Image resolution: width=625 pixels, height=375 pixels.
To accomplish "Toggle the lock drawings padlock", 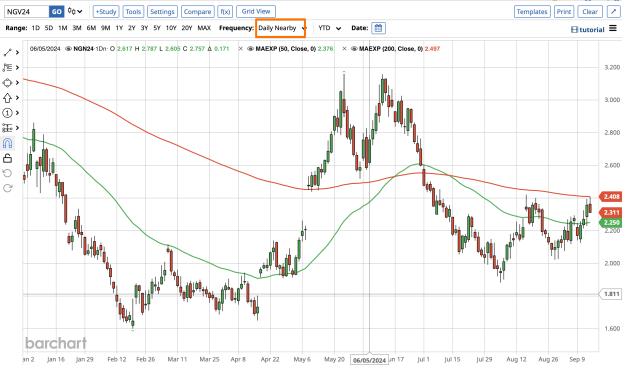I will 7,158.
